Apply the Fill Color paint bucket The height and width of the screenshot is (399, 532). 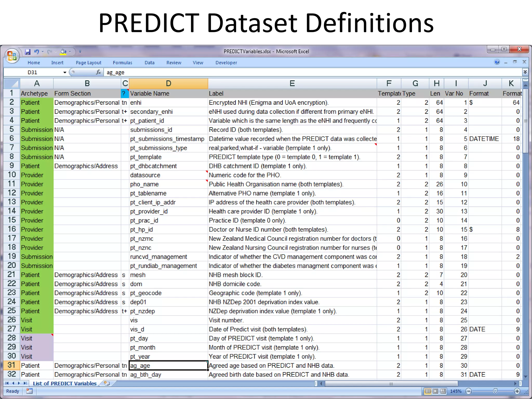click(63, 52)
